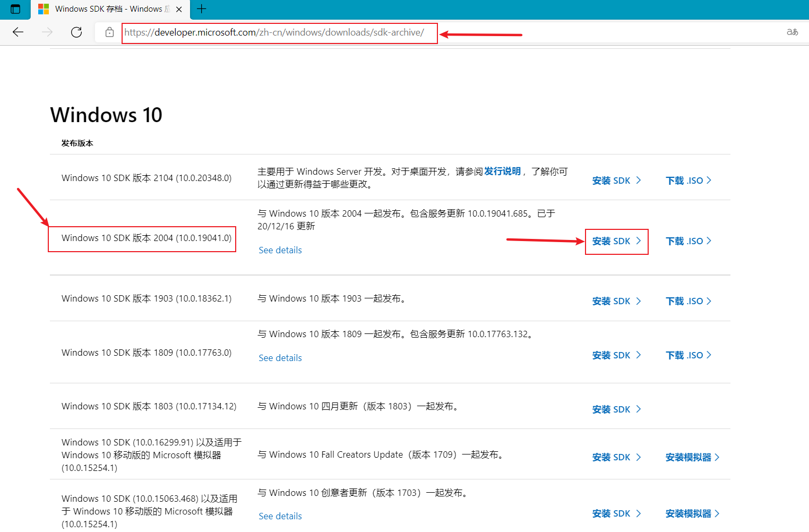Click description 与 Windows 10 四月更新（版本 1803）一起发布
The width and height of the screenshot is (809, 532).
[x=359, y=406]
